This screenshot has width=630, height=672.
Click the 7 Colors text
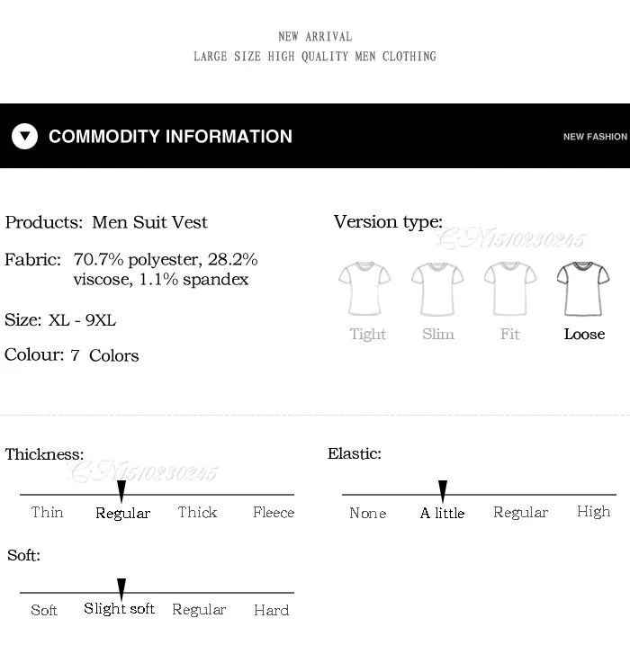104,355
